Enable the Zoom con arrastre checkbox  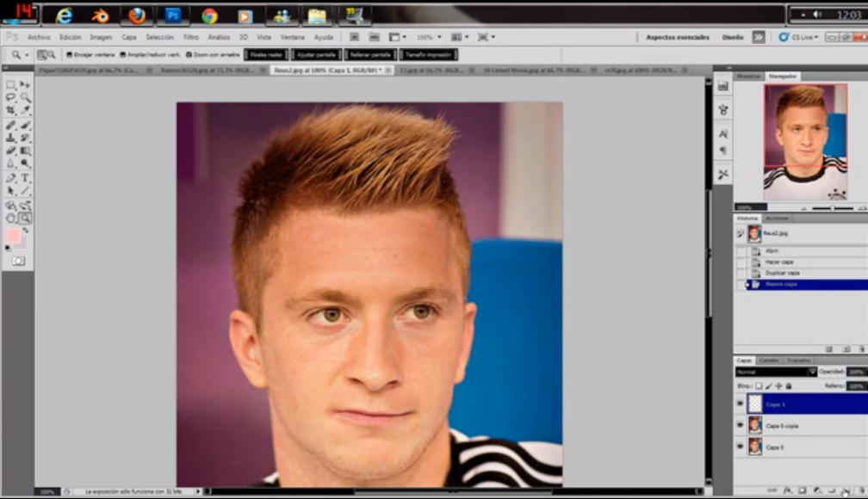189,54
